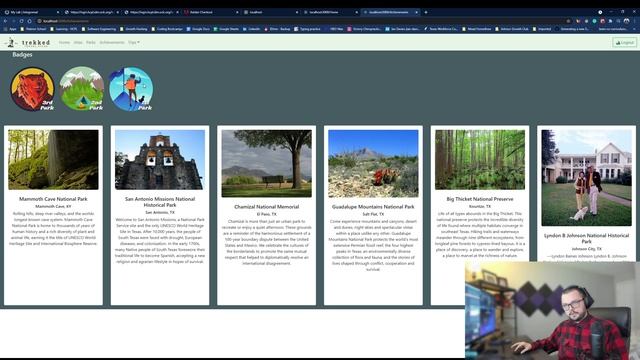Click the teal circle extension icon
Screen dimensions: 640x360
(x=594, y=21)
